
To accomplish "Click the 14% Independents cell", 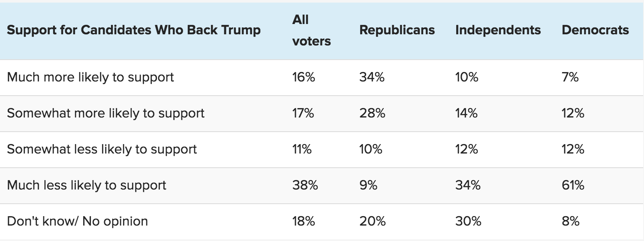I will tap(466, 113).
